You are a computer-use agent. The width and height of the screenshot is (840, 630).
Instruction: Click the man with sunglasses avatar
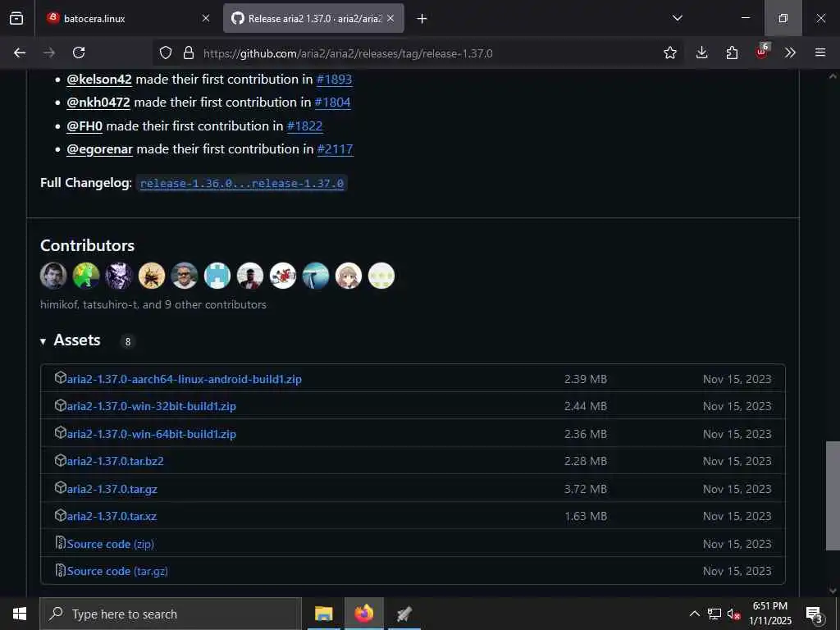pos(185,276)
